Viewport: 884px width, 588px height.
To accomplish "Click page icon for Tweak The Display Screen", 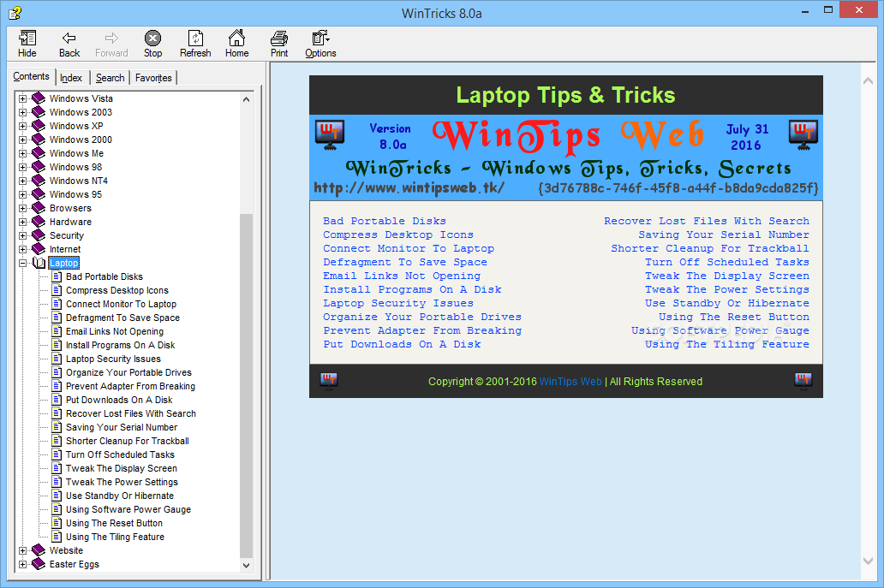I will click(57, 468).
